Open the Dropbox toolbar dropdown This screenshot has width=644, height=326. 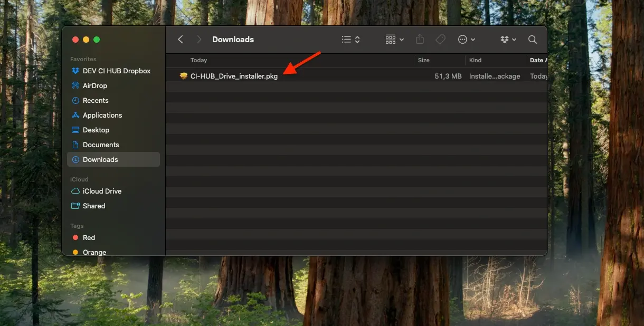[508, 40]
